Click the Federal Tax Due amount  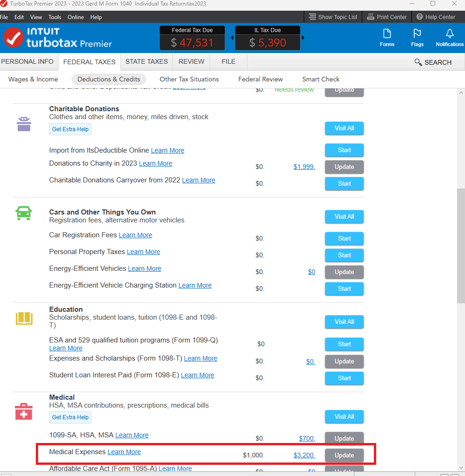pos(192,42)
